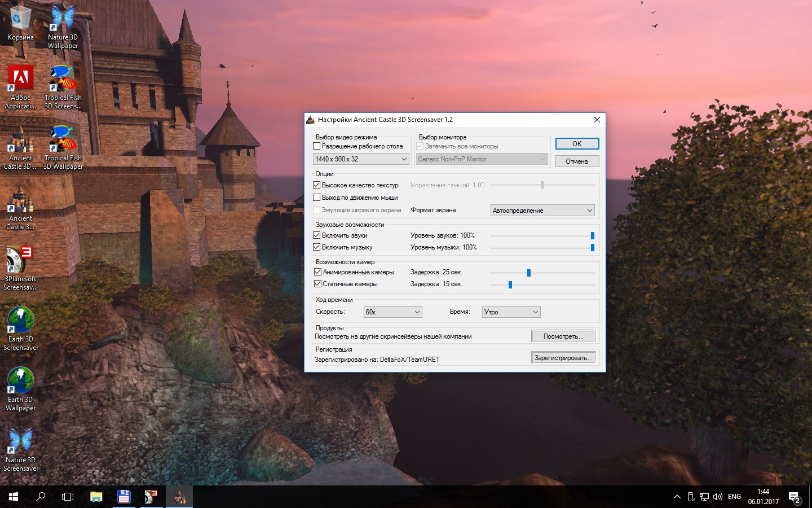Enable Разрешение рабочего стола checkbox

(x=317, y=146)
